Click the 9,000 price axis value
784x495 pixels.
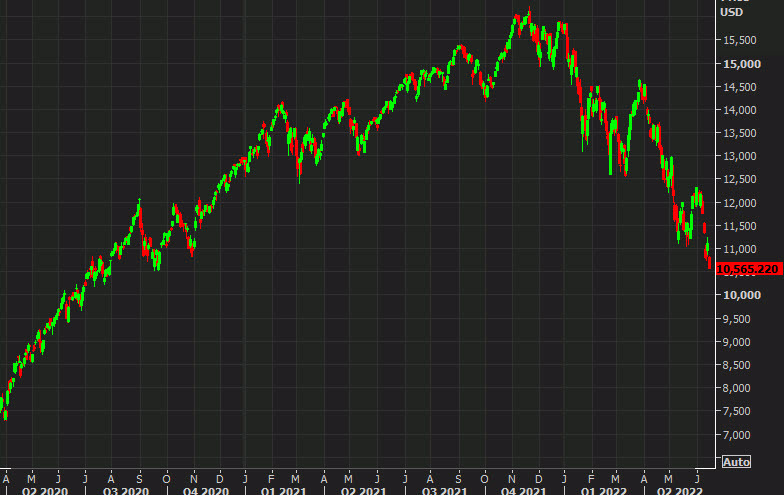pos(737,342)
